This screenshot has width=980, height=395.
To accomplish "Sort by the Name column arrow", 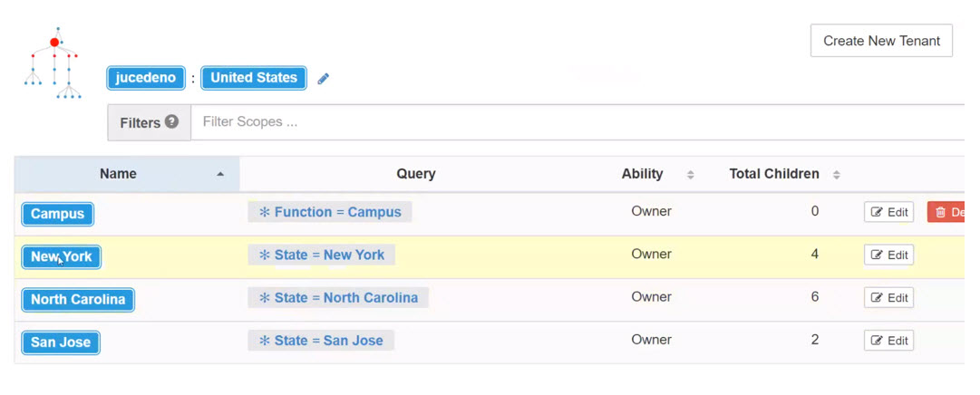I will point(220,174).
